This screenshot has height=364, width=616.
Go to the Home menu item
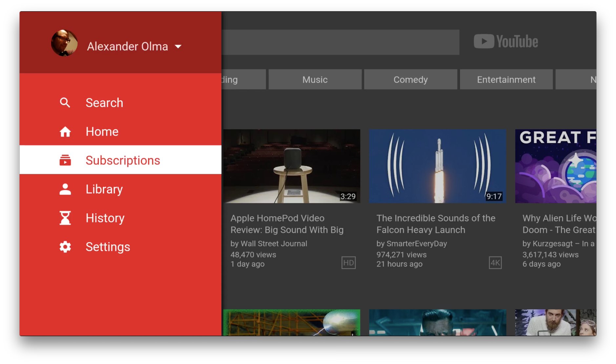[121, 132]
